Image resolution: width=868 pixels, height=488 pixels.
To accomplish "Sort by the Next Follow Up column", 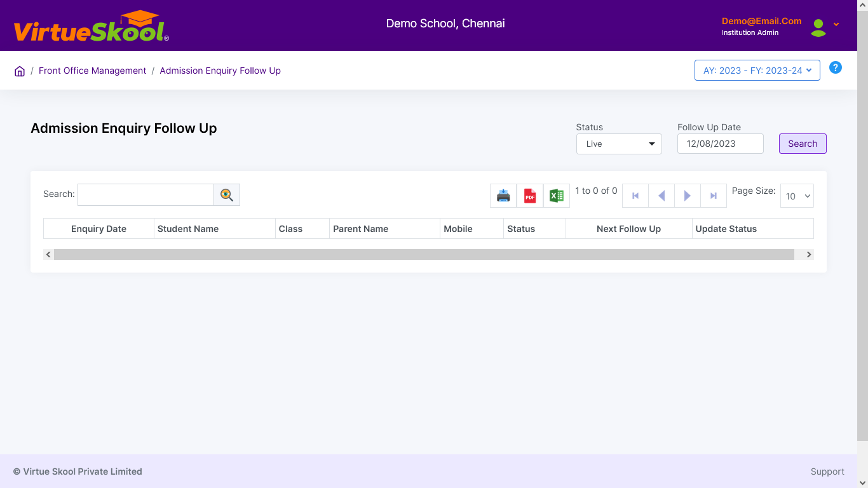I will 628,229.
